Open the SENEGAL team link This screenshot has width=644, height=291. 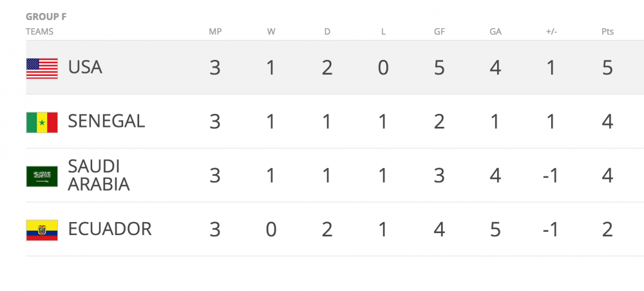pyautogui.click(x=106, y=121)
